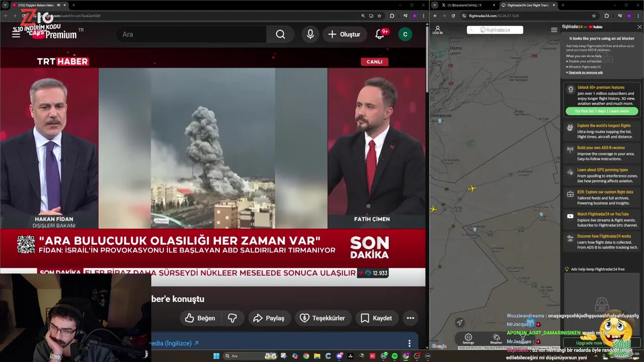Save the video with Kaydet
This screenshot has height=362, width=644.
click(376, 318)
